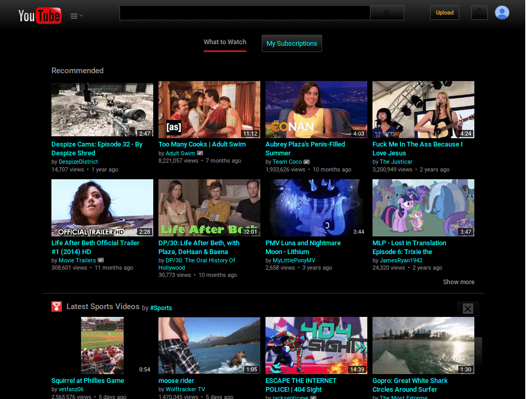Open Life After Beth Official Trailer thumbnail
Viewport: 532px width, 399px height.
click(x=102, y=208)
